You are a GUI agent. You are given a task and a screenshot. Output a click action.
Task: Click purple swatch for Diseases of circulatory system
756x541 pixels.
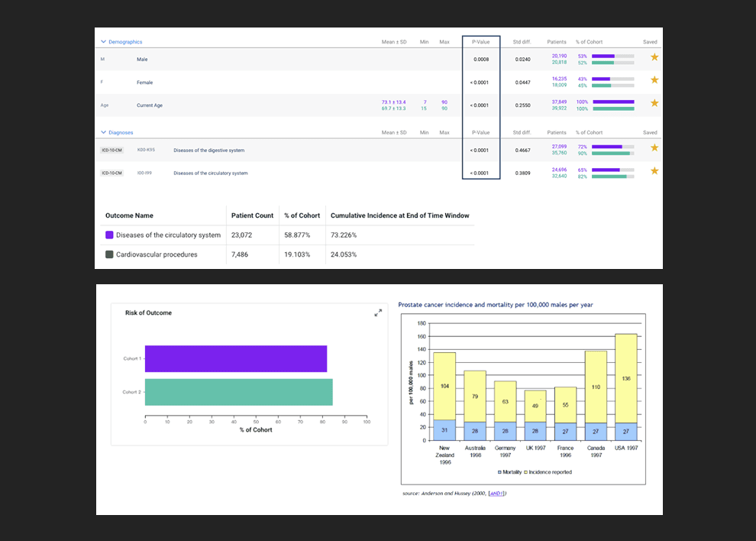coord(109,235)
